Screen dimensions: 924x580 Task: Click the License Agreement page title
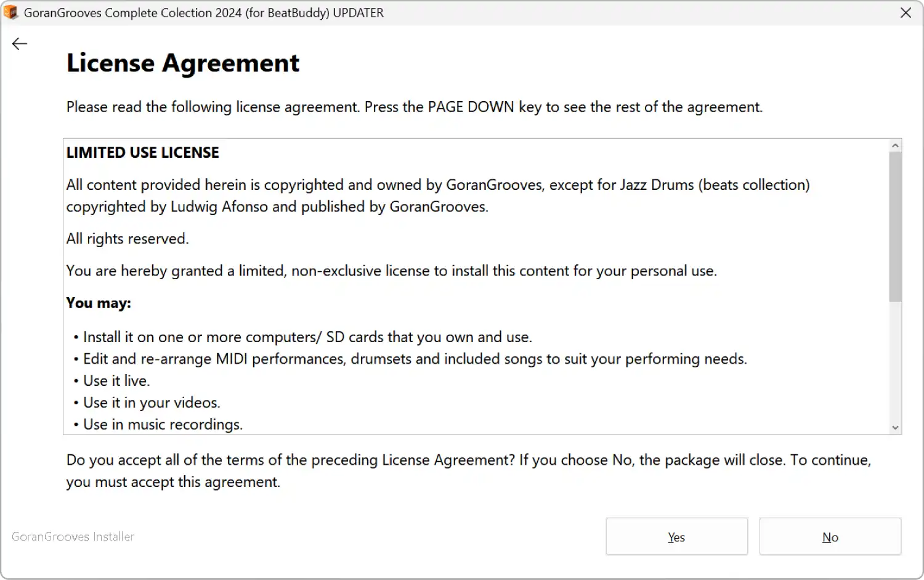pos(182,63)
